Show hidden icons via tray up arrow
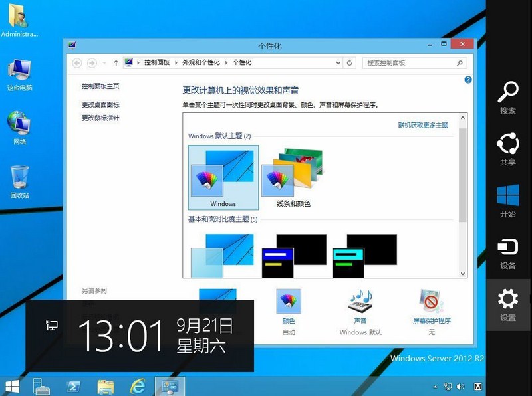532x396 pixels. [x=435, y=387]
